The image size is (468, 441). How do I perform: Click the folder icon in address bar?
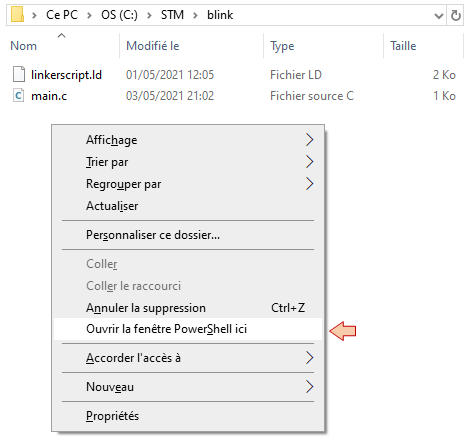click(x=17, y=15)
